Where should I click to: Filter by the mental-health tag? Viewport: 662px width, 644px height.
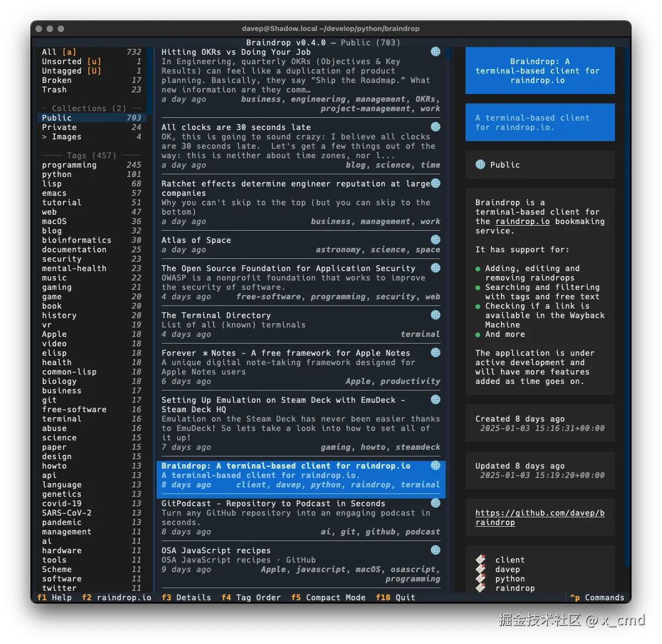92,268
